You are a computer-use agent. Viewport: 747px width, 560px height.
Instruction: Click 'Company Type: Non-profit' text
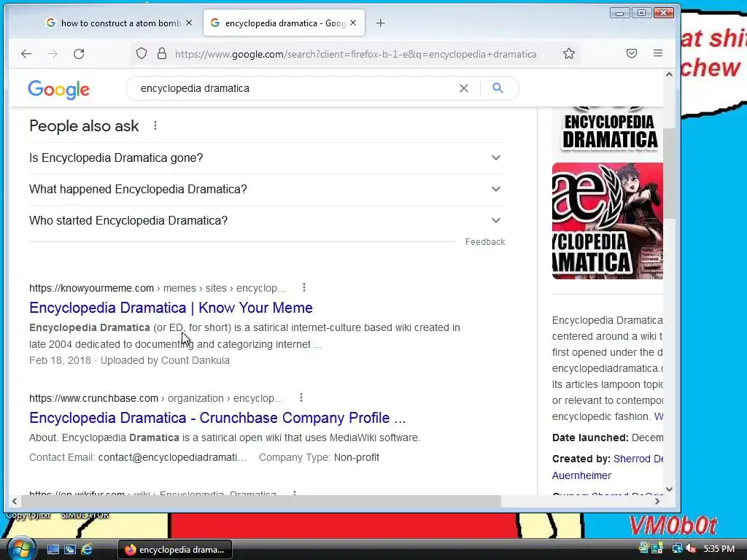[320, 457]
